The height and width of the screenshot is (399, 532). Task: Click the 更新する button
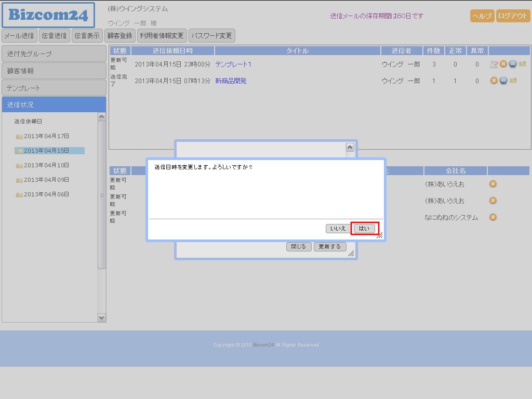click(329, 247)
